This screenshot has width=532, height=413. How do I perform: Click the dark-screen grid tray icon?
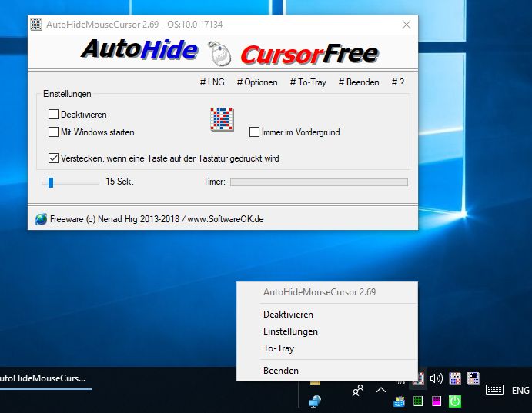click(x=473, y=378)
